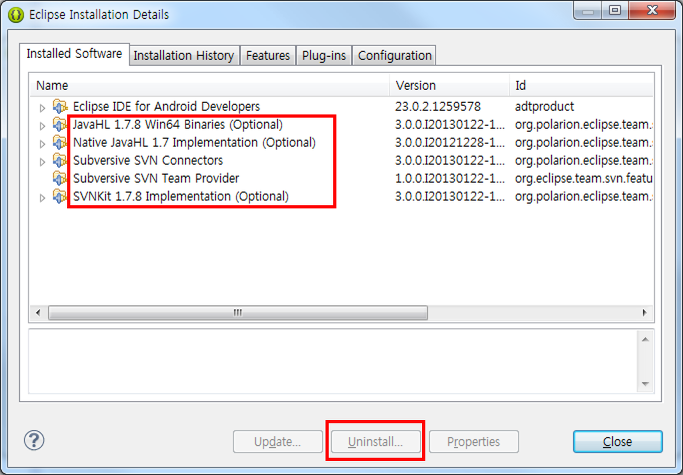Select the Eclipse IDE for Android Developers row
Image resolution: width=683 pixels, height=475 pixels.
pos(342,106)
